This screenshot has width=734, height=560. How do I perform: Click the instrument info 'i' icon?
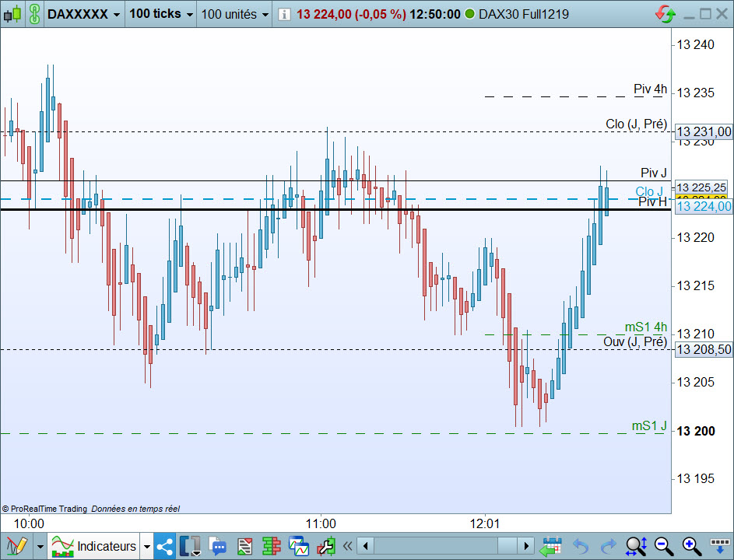(283, 15)
